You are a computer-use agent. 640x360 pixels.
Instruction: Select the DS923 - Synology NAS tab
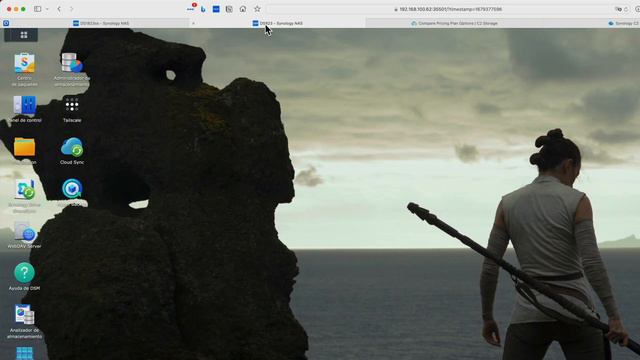(x=278, y=23)
